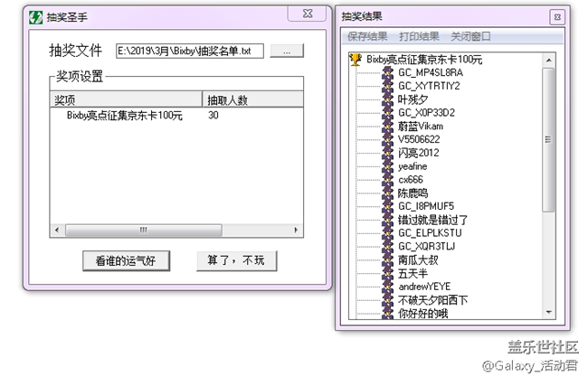Select winner yeafine in results tree
This screenshot has height=386, width=588.
413,166
